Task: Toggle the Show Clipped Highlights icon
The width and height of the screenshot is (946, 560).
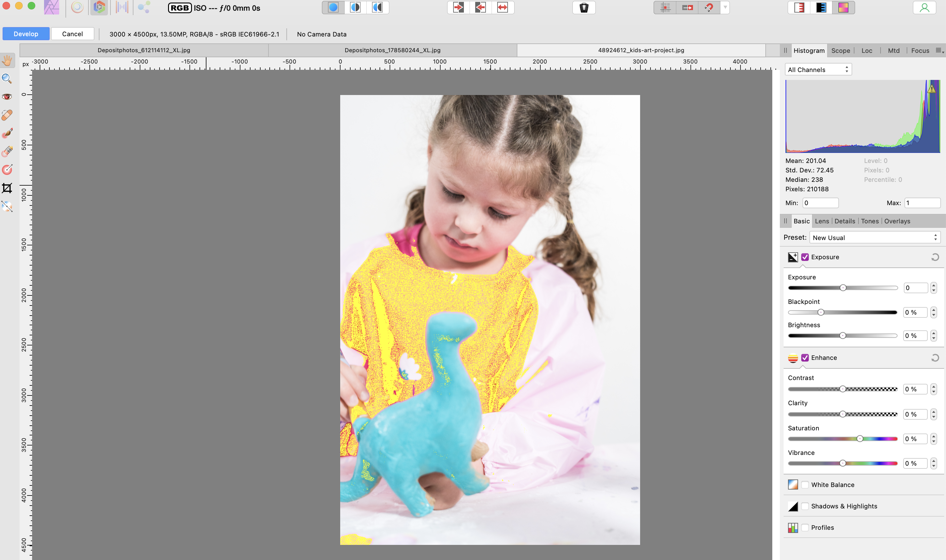Action: click(799, 8)
